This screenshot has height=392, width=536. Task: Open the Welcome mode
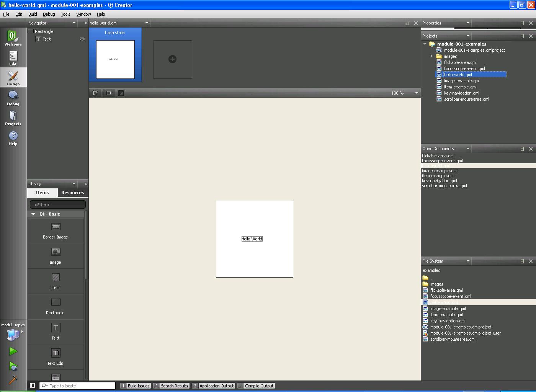point(13,38)
